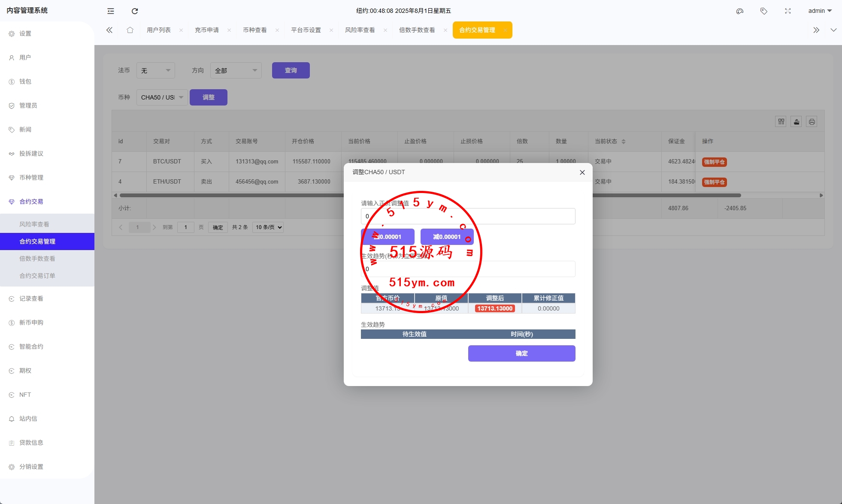Screen dimensions: 842x504
Task: Click the refresh icon in top bar
Action: click(x=135, y=11)
